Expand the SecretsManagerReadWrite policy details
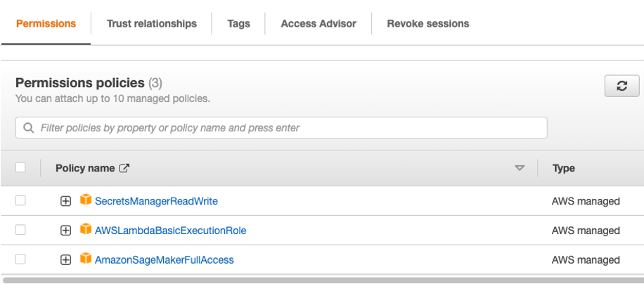Screen dimensions: 644x284 [x=65, y=201]
